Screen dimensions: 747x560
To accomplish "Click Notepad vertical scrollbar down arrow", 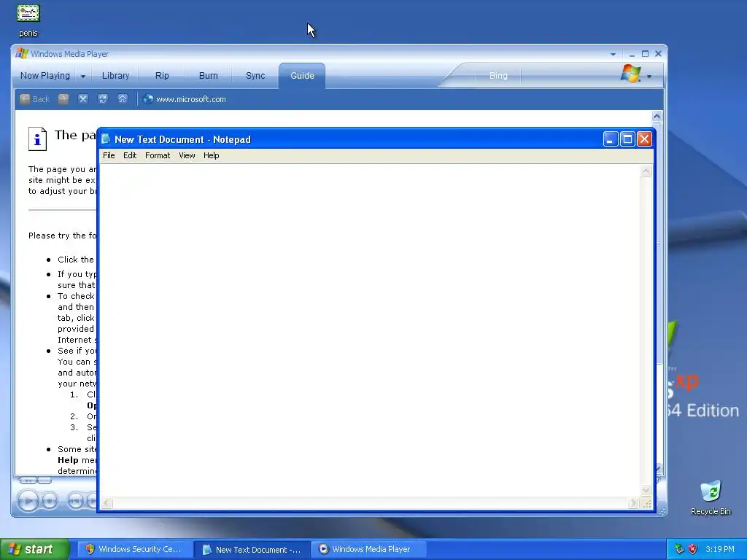I will click(646, 491).
